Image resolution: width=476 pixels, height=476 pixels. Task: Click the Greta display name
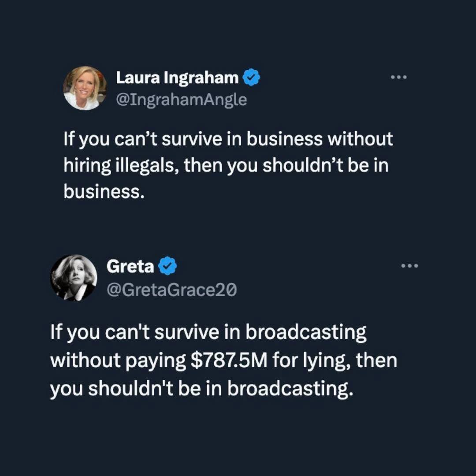pos(130,267)
